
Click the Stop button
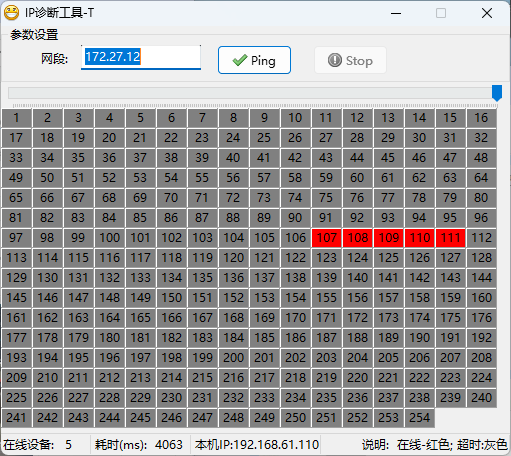click(x=350, y=60)
